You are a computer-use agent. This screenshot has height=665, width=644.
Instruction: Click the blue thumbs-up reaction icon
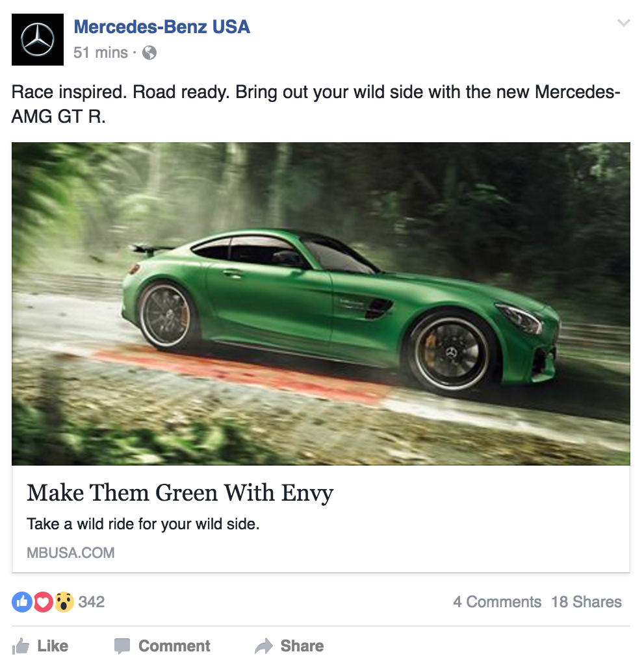point(22,602)
